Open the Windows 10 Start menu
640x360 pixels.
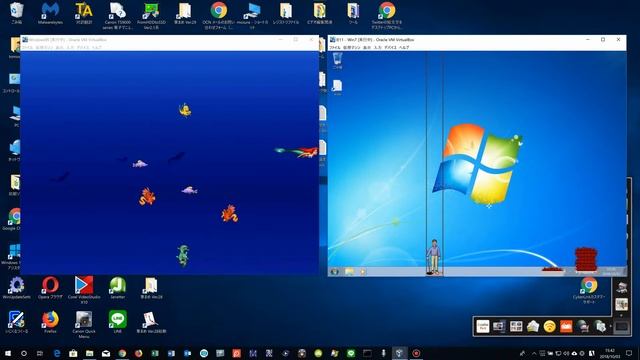[8, 353]
